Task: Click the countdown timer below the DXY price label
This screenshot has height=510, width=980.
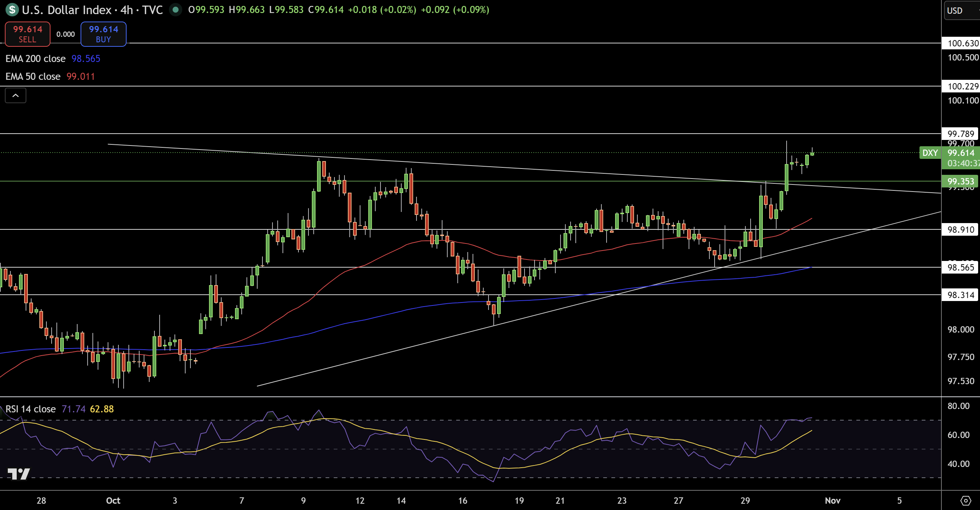Action: click(x=959, y=164)
